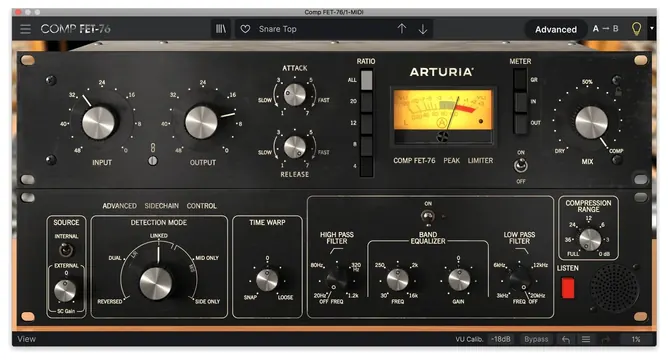Open the hamburger main menu
The image size is (668, 360).
26,29
